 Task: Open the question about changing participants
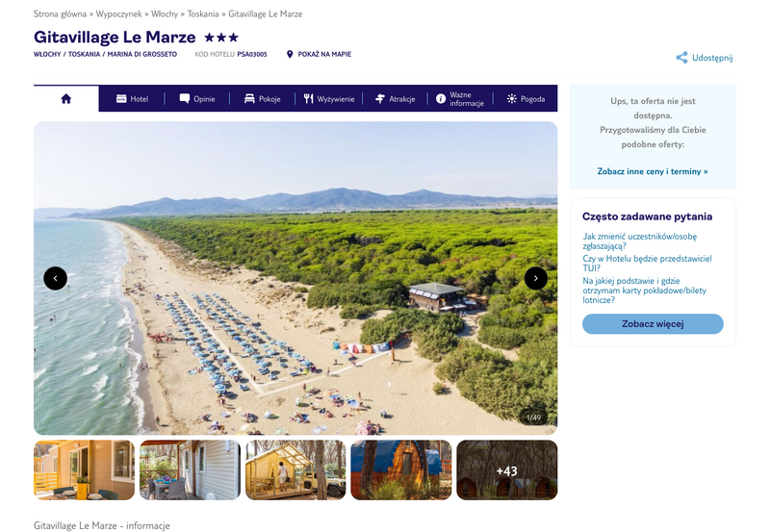(639, 241)
